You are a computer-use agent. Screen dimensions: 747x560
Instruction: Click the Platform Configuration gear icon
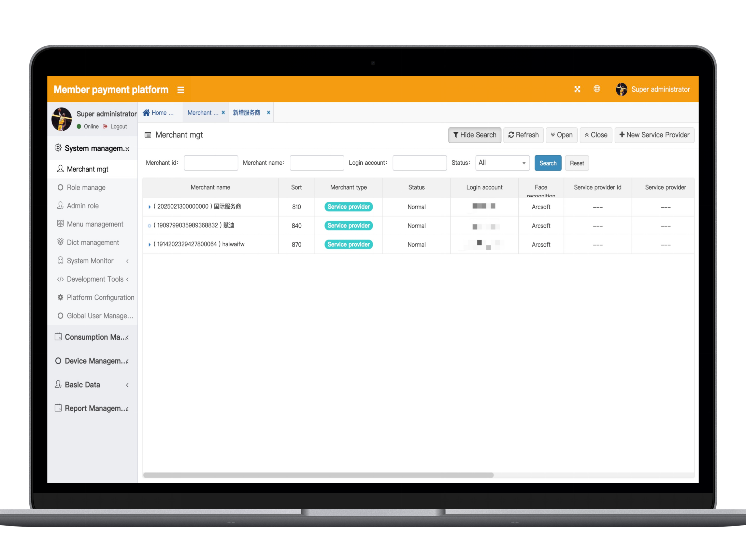point(60,297)
